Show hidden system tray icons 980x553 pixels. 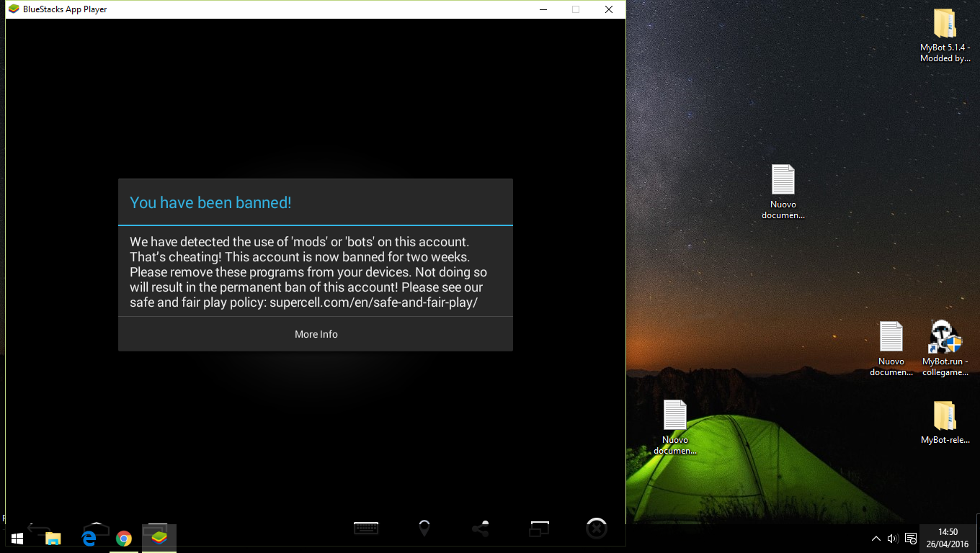pyautogui.click(x=876, y=539)
